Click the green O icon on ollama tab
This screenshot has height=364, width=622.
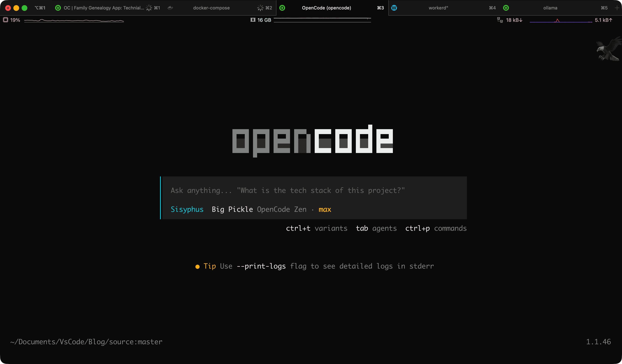(x=506, y=8)
